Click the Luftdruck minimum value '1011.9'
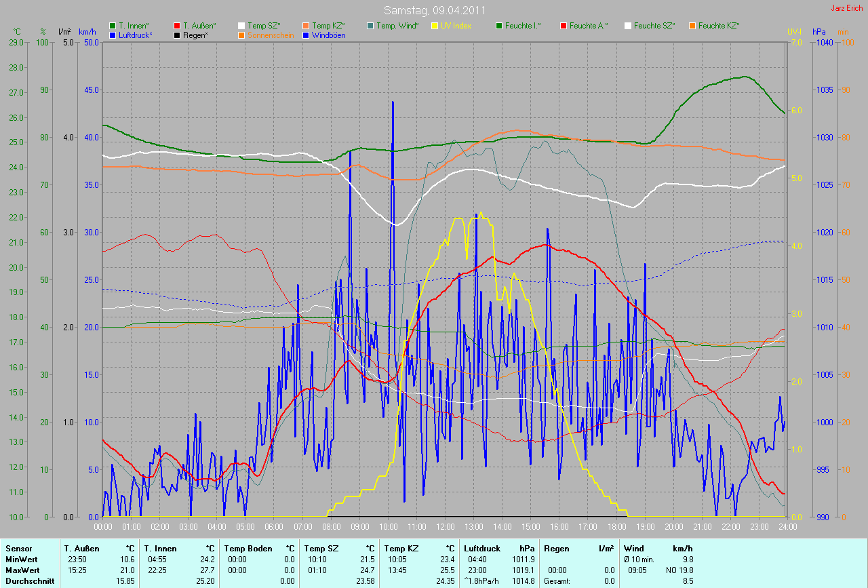The image size is (868, 588). [x=522, y=559]
